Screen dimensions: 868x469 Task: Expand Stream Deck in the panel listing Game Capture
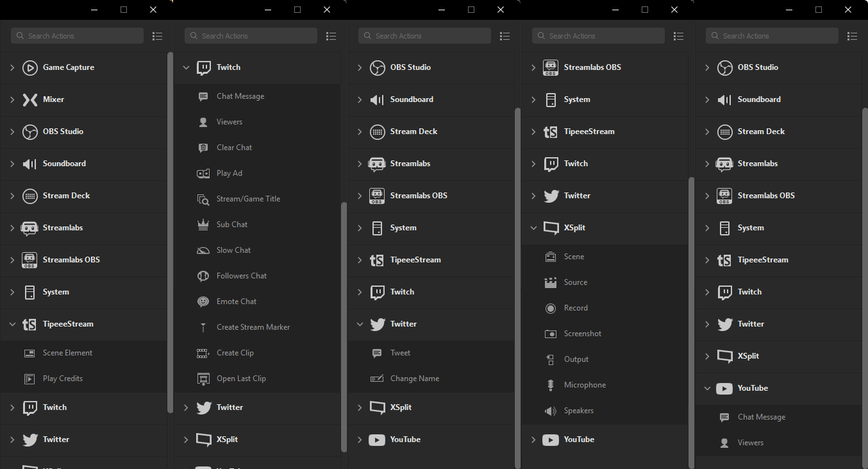[x=12, y=196]
